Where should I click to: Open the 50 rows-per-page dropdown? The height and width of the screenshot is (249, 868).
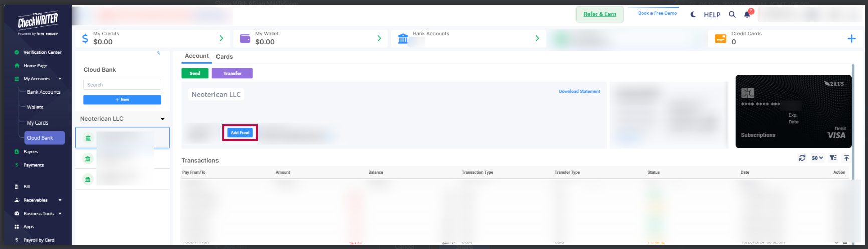818,158
